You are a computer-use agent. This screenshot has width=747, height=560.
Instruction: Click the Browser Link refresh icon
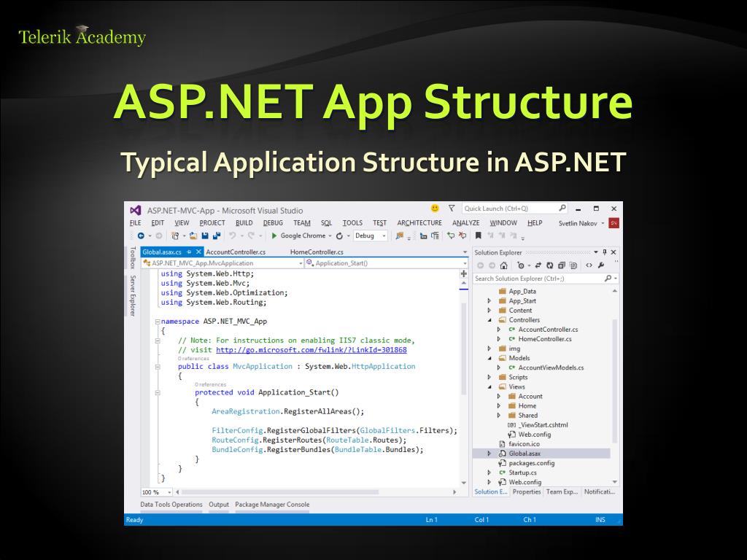(339, 236)
